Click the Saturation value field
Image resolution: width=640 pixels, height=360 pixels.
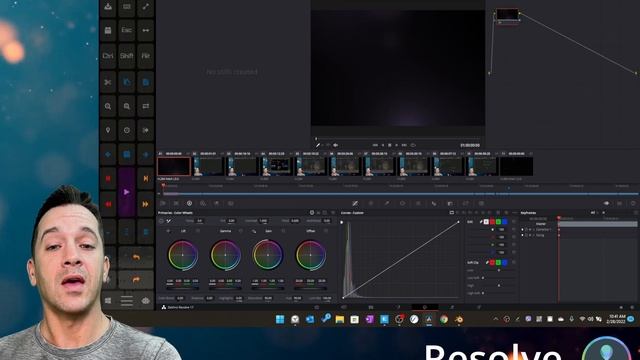pos(268,298)
